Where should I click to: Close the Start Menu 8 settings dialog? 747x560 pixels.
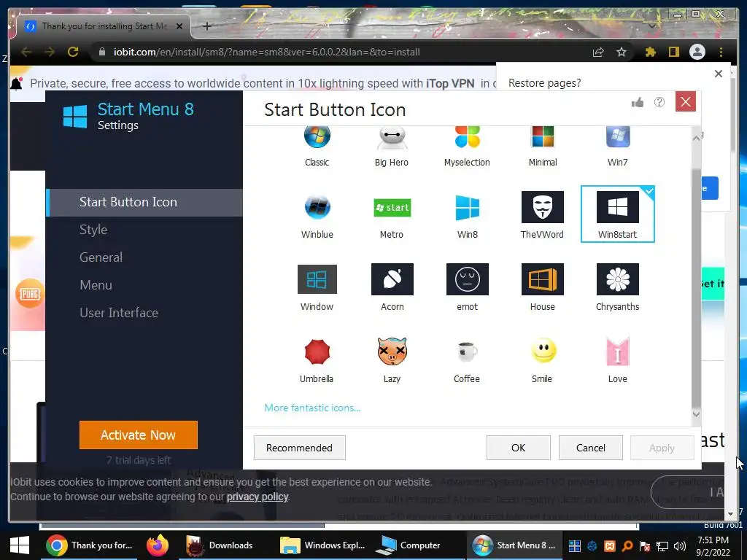click(686, 102)
